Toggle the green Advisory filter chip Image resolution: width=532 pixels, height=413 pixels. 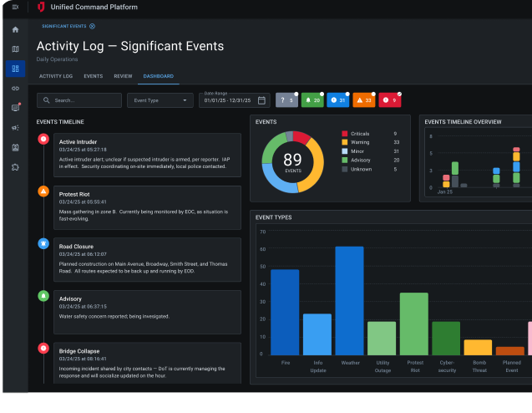312,100
